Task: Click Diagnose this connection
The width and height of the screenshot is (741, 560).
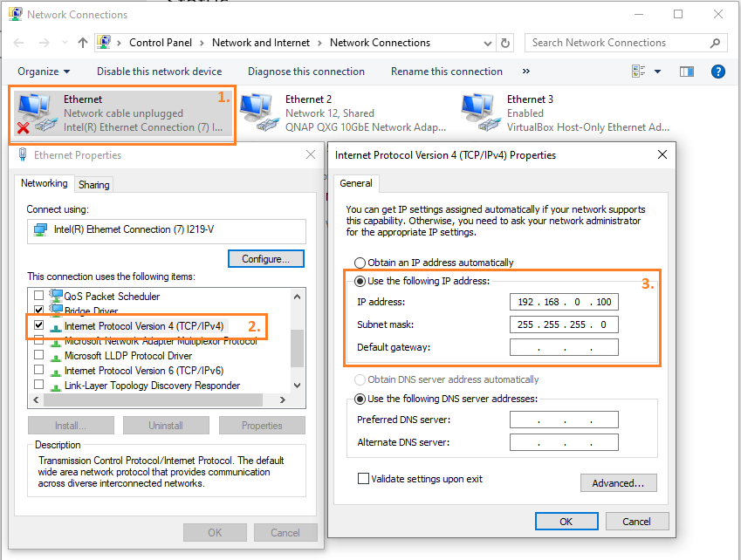Action: coord(306,72)
